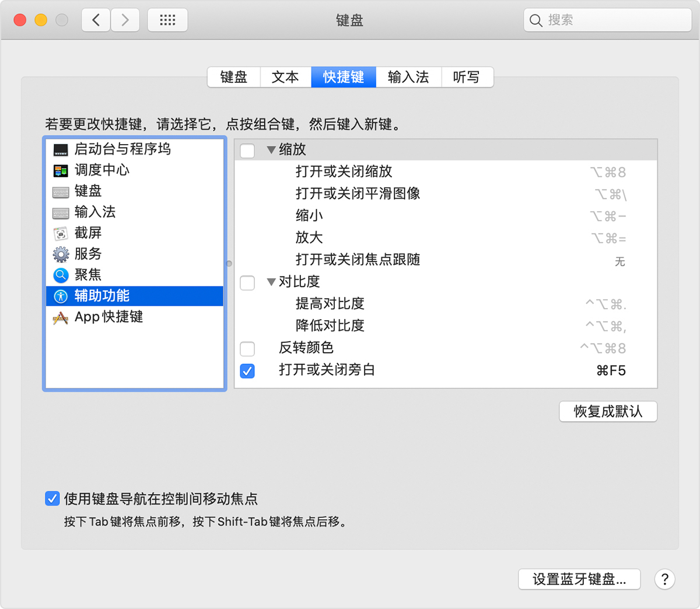Collapse the 缩放 disclosure triangle
The width and height of the screenshot is (700, 609).
coord(271,150)
